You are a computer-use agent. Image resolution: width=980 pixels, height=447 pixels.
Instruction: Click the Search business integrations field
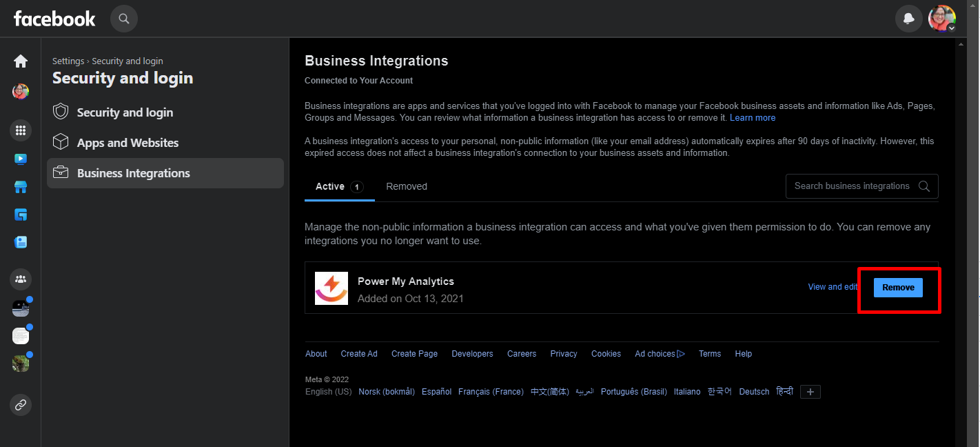[x=852, y=186]
